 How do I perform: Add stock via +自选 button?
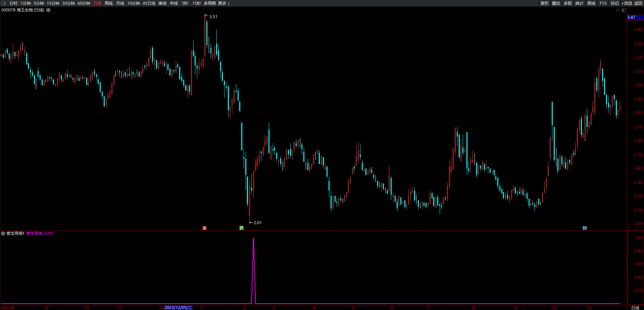pyautogui.click(x=627, y=3)
